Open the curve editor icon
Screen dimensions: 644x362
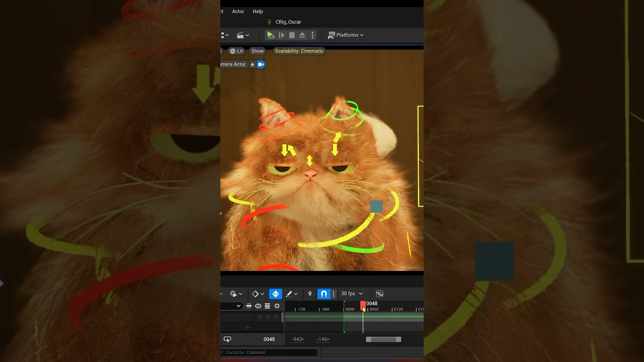[x=379, y=294]
